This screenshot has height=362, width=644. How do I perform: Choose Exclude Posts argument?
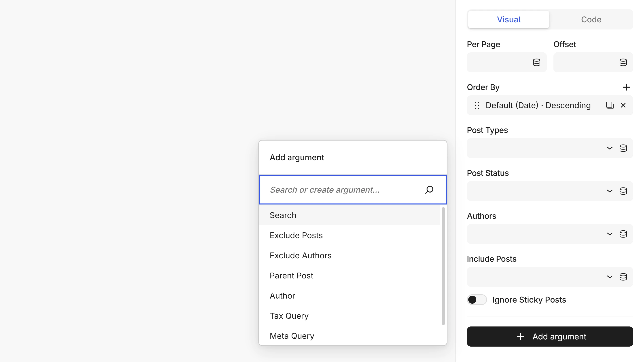pyautogui.click(x=349, y=235)
